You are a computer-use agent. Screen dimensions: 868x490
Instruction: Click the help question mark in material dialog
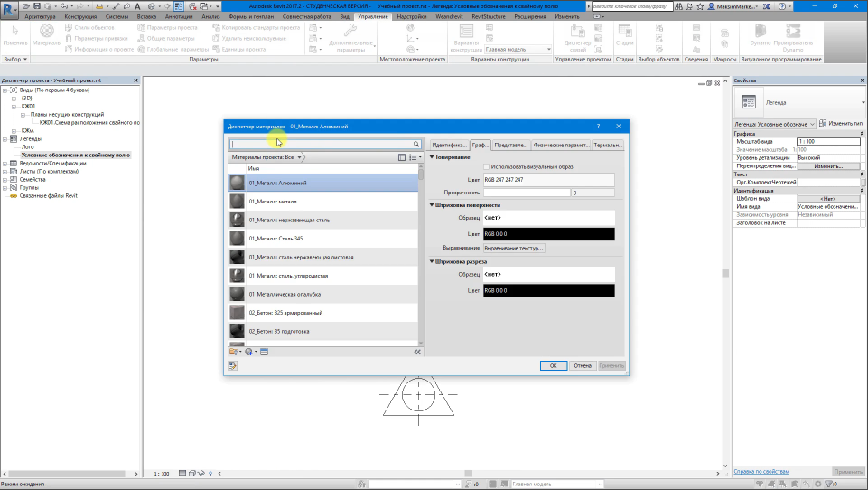click(x=599, y=127)
